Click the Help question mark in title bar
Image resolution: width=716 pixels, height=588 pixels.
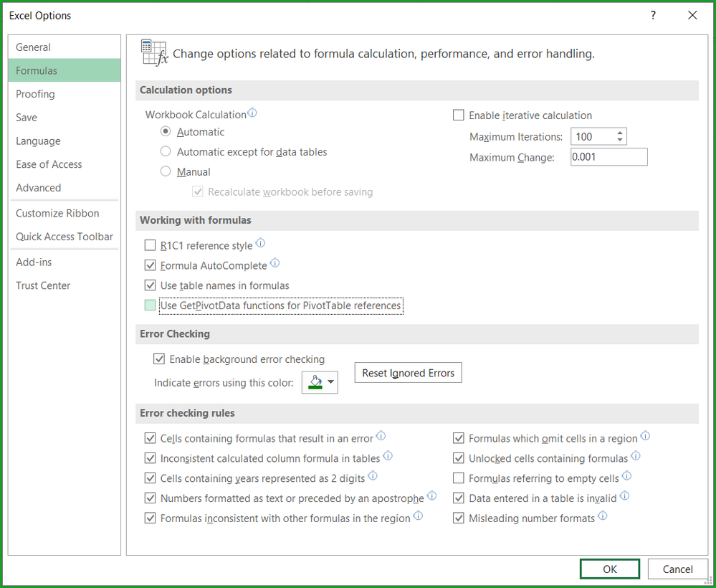(654, 15)
